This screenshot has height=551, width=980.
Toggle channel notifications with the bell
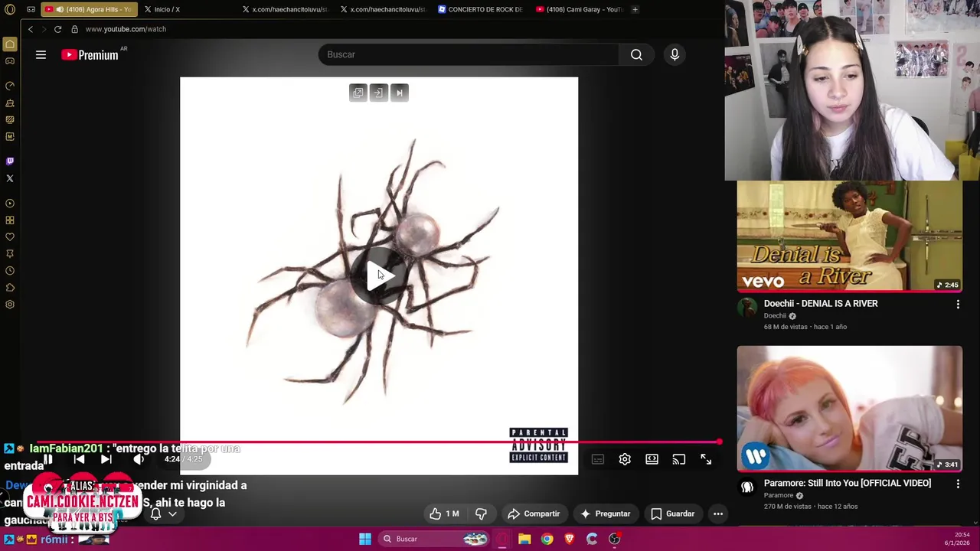155,514
